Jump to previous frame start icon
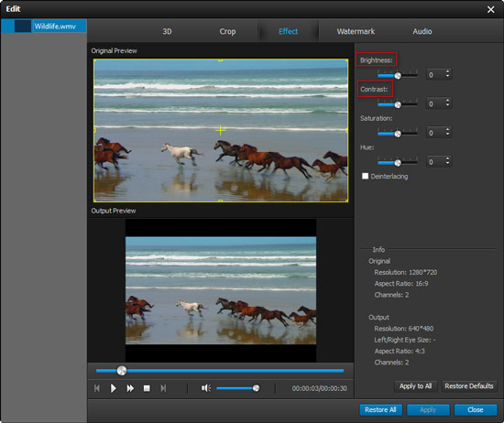504x423 pixels. 97,388
